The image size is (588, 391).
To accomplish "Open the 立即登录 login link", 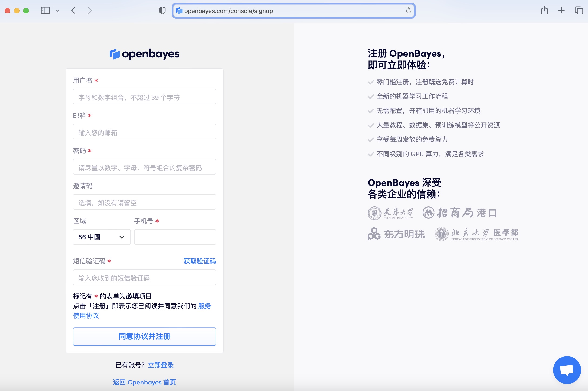I will pos(161,365).
